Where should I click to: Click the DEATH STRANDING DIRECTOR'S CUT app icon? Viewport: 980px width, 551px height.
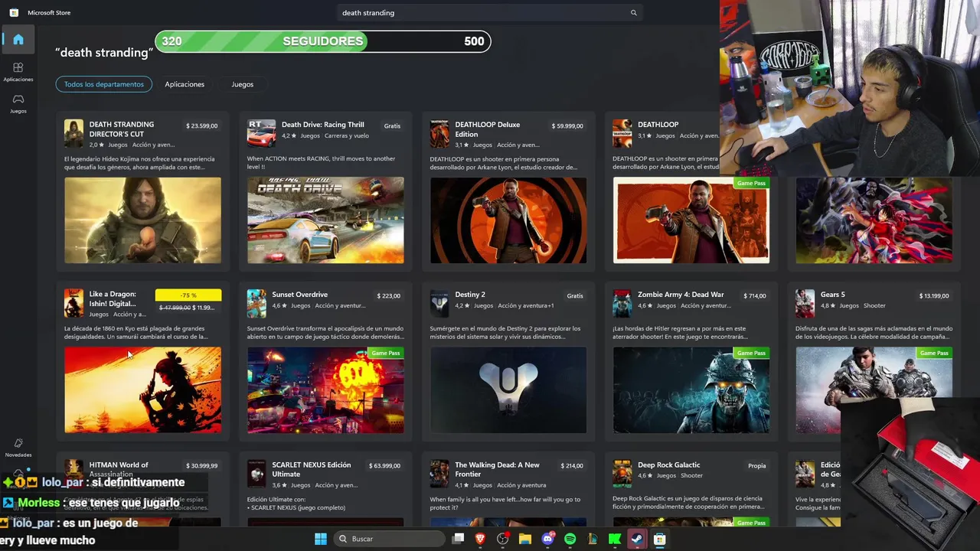(x=73, y=133)
